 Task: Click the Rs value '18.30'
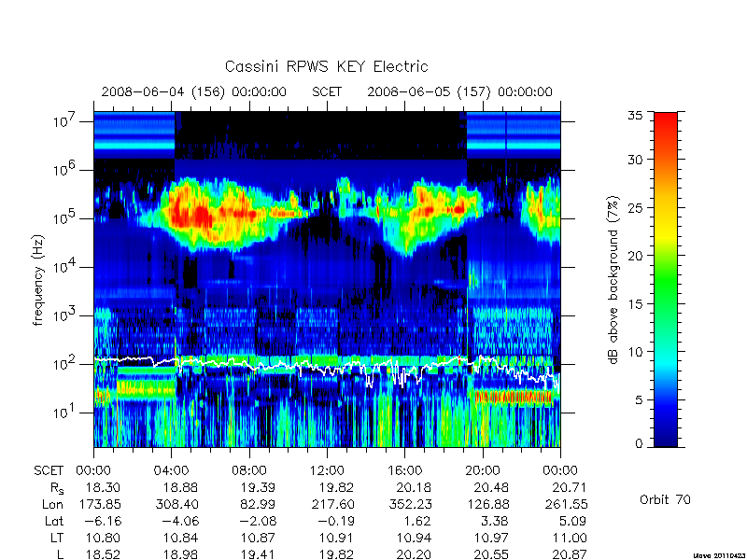pos(103,487)
